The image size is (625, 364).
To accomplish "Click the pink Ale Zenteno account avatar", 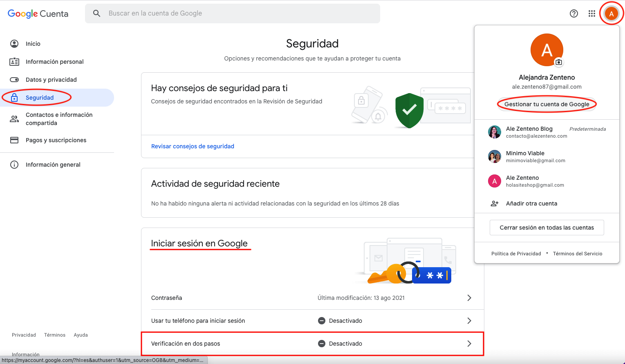I will click(x=495, y=181).
